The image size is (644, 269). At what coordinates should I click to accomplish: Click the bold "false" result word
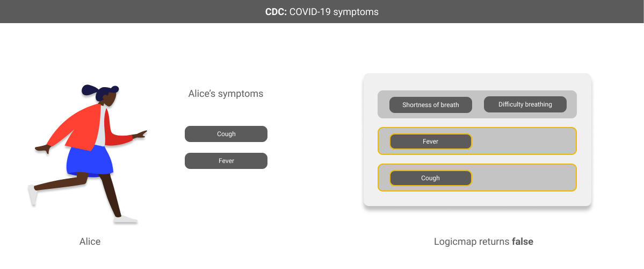pos(522,242)
